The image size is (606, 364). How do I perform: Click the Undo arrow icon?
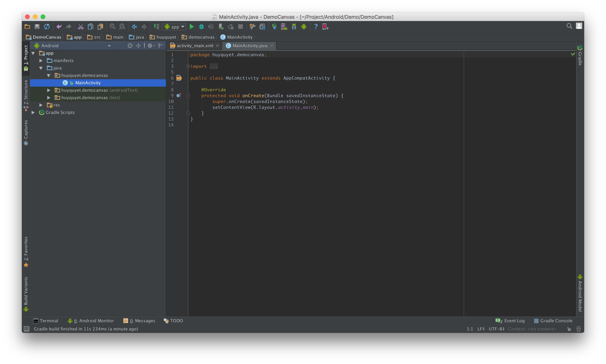[59, 27]
